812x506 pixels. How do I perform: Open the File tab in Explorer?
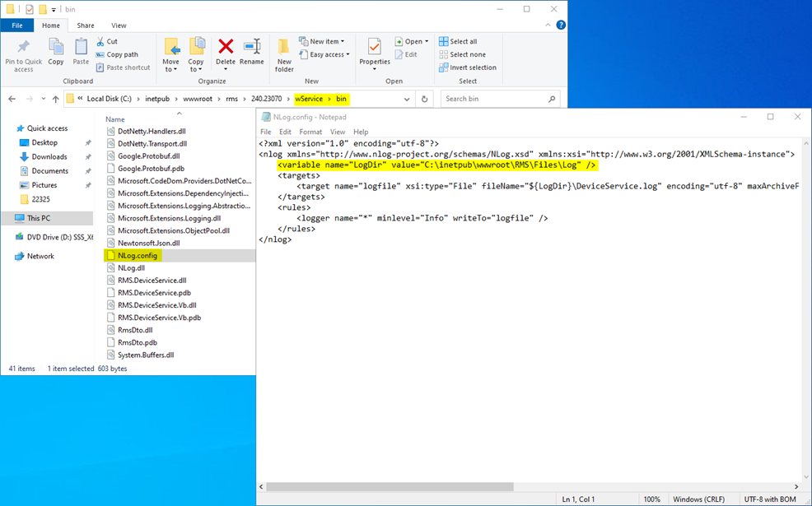coord(17,26)
